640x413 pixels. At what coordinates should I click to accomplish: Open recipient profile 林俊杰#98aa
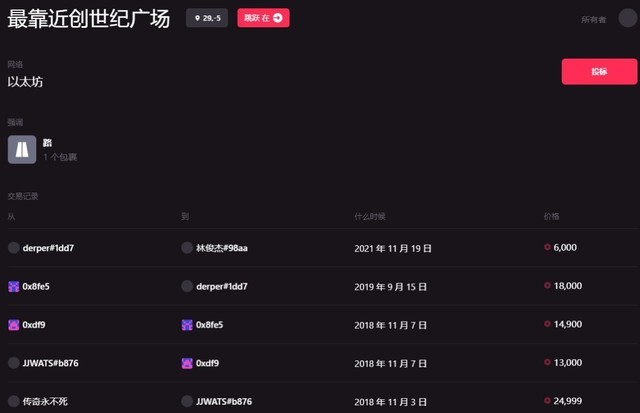[221, 247]
